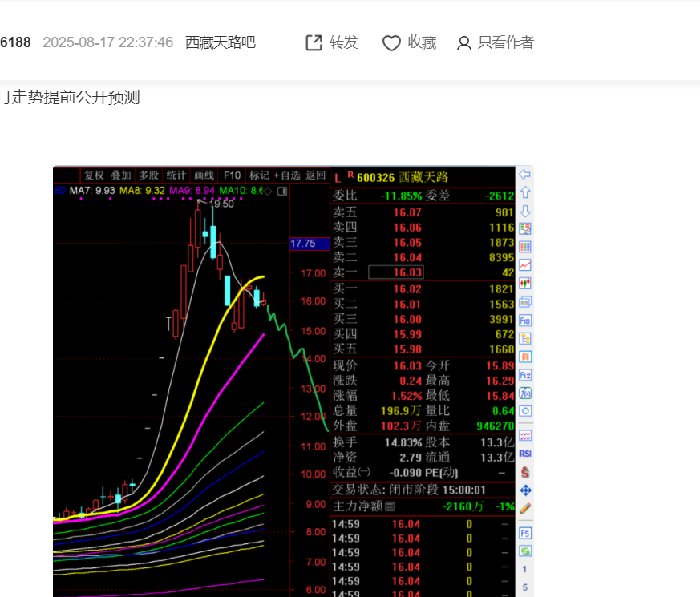Image resolution: width=700 pixels, height=597 pixels.
Task: Click the 交易状态 闭市阶段 status line
Action: [409, 490]
